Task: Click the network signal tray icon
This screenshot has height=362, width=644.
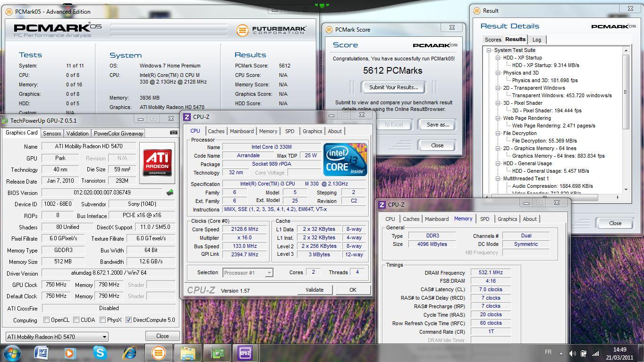Action: 596,353
